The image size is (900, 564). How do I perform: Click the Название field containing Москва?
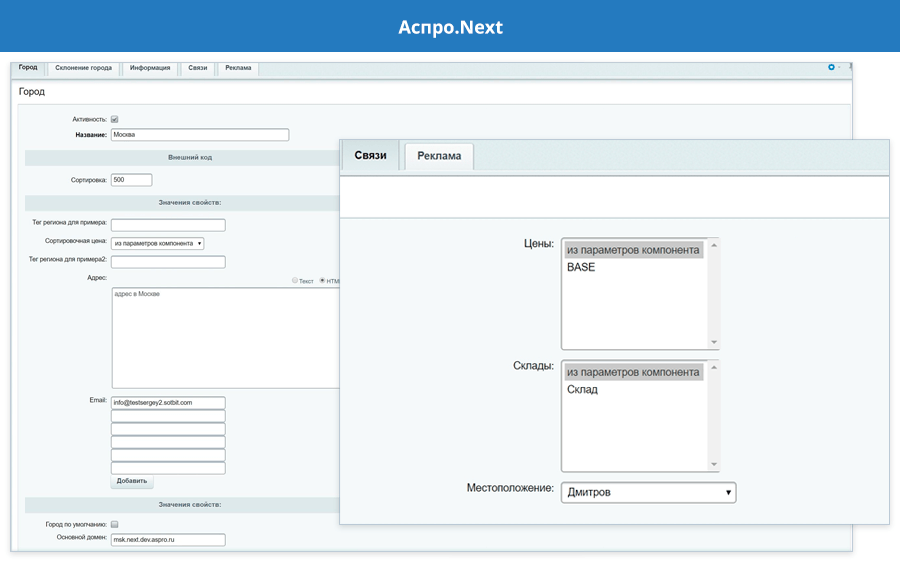200,135
